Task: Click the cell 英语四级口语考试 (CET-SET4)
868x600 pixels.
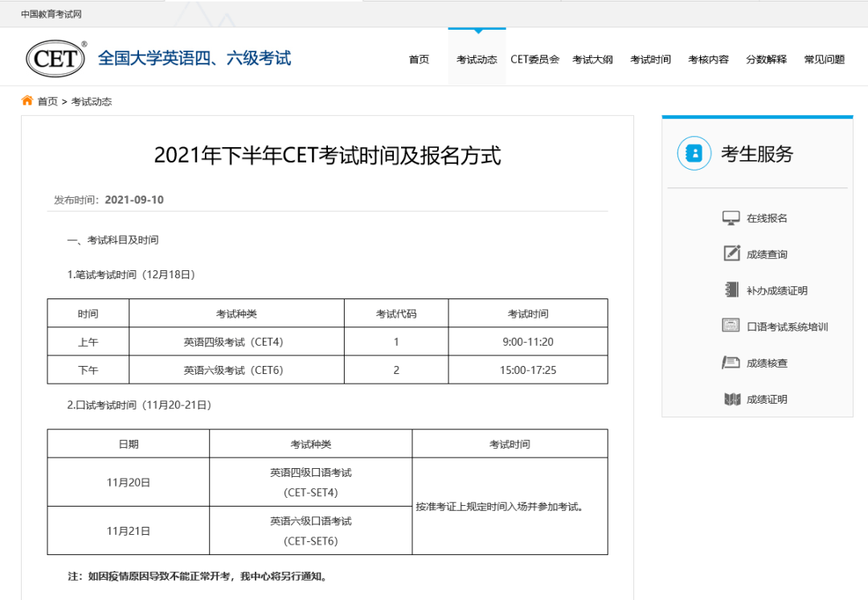Action: (310, 483)
